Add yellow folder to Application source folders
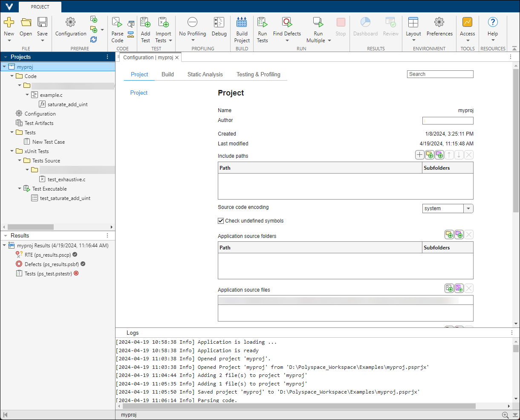 449,235
